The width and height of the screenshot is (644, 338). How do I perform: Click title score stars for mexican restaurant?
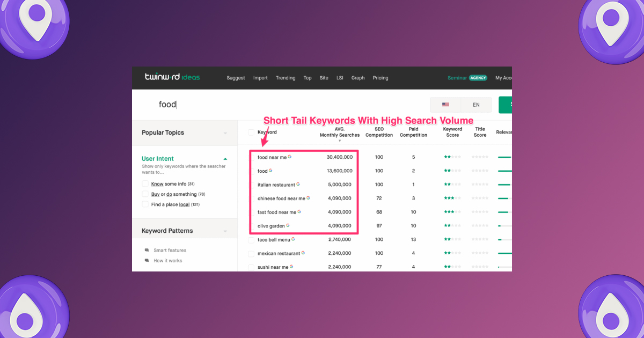click(480, 253)
